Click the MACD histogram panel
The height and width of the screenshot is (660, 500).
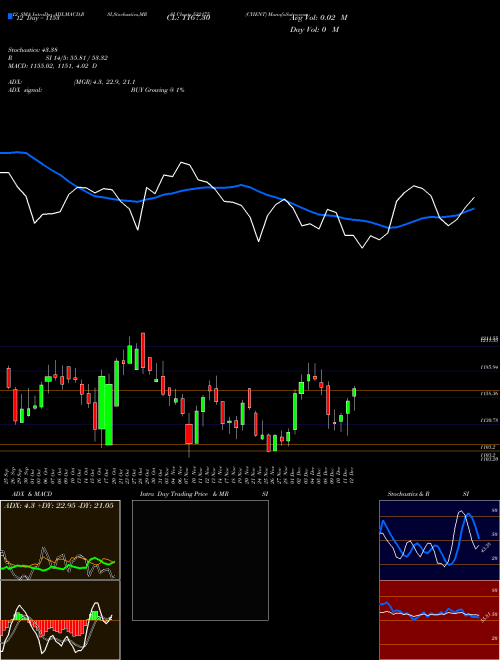coord(60,620)
